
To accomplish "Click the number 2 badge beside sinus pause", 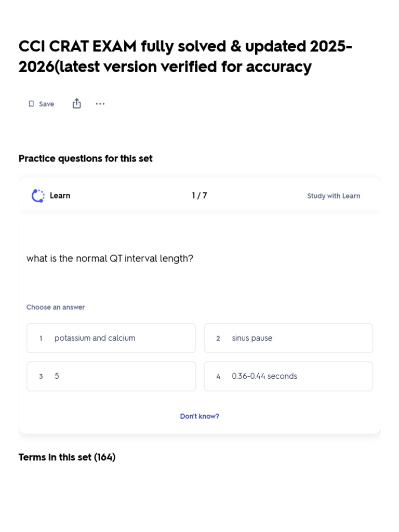I will click(218, 338).
